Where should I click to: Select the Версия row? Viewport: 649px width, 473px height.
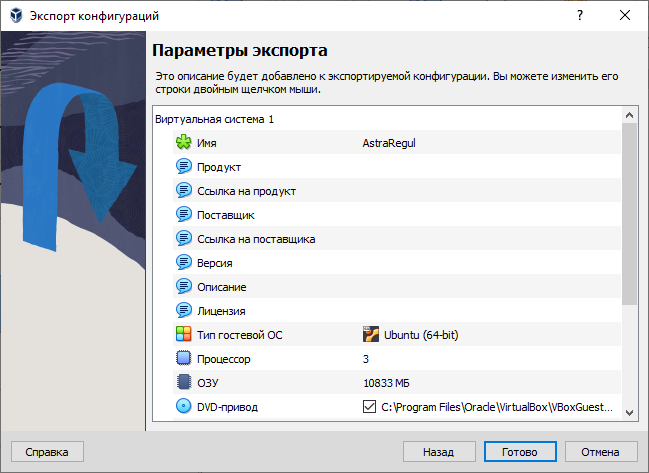215,263
